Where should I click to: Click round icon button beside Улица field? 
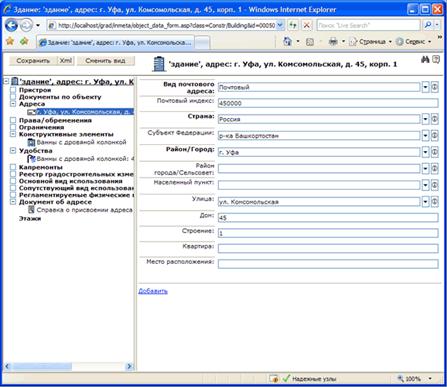click(x=434, y=202)
